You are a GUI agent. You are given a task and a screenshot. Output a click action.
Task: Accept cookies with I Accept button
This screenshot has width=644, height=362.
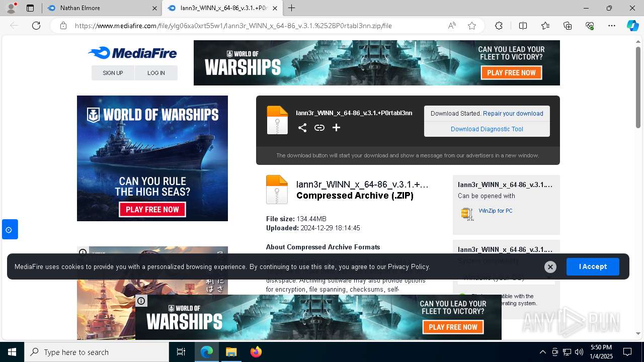(x=593, y=266)
